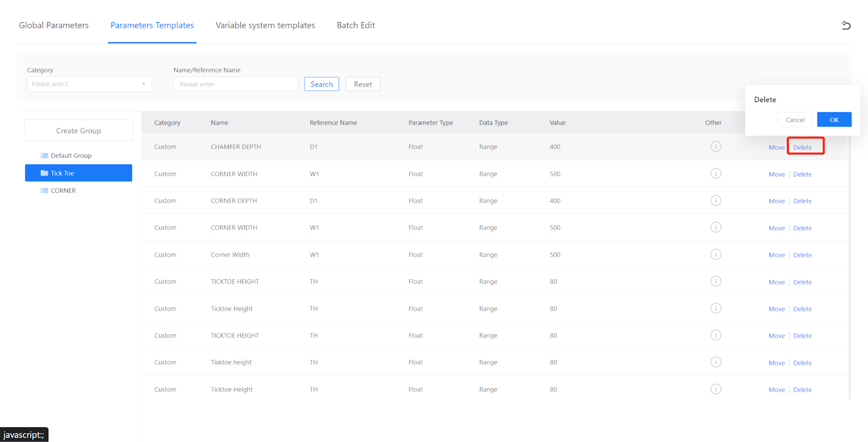Open info icon in CORNER DEPTH row
The image size is (868, 442).
[716, 201]
